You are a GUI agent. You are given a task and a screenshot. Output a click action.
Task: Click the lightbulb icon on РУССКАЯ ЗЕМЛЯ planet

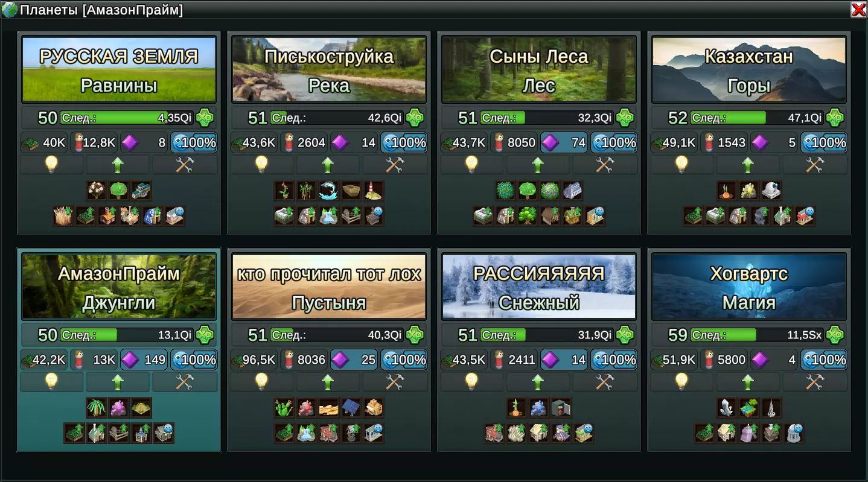[x=52, y=164]
